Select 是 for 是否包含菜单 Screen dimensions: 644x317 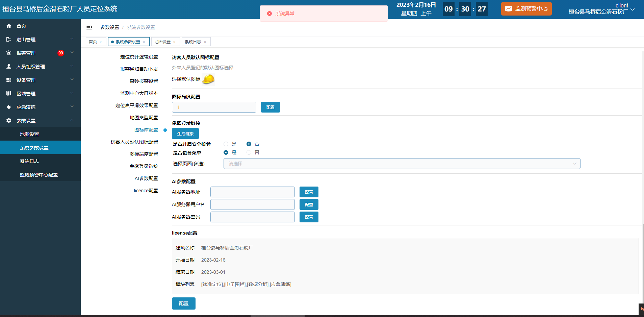[x=226, y=152]
